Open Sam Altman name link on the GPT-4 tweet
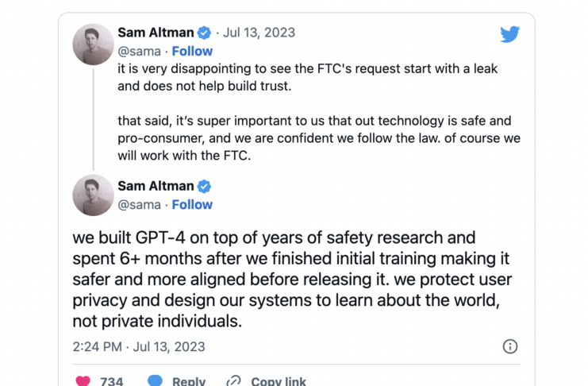588x386 pixels. pos(156,186)
